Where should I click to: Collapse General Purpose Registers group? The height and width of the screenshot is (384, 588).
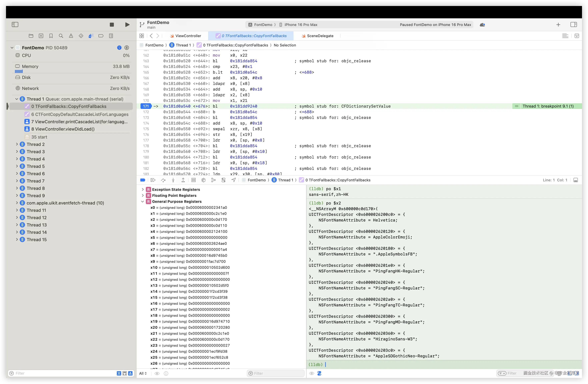[142, 202]
